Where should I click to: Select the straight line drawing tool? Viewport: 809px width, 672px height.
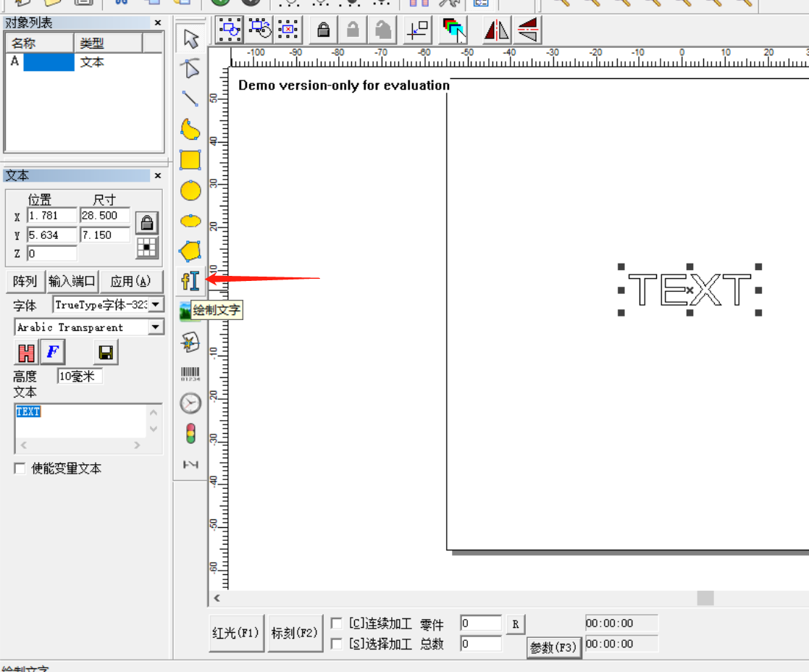point(190,98)
